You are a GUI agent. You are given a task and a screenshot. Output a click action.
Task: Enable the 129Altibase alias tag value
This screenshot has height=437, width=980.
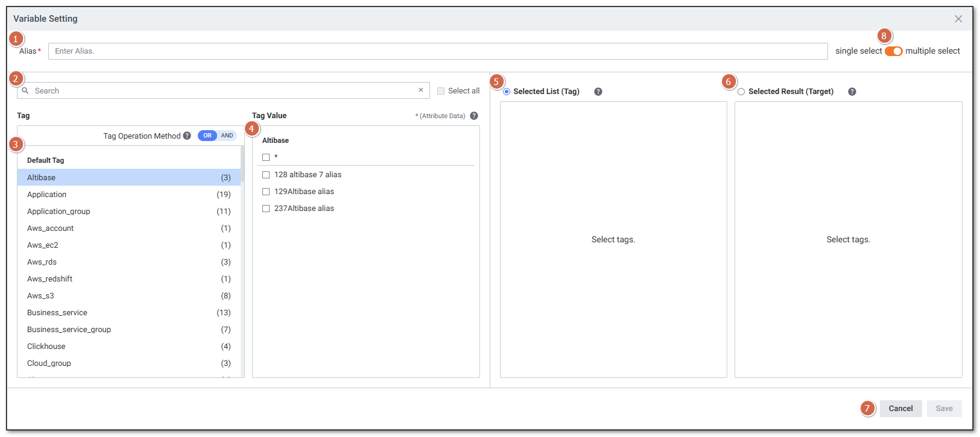tap(266, 192)
